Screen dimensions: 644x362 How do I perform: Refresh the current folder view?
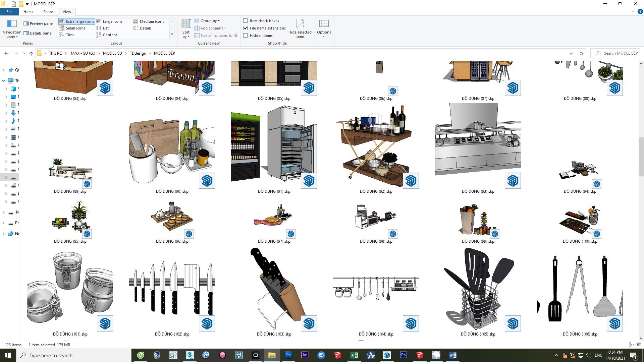point(581,53)
